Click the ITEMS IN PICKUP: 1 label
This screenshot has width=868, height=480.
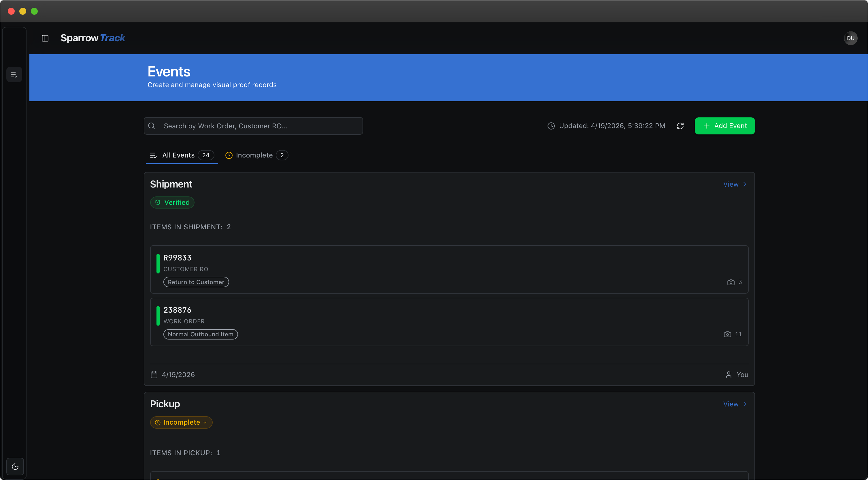[x=185, y=453]
